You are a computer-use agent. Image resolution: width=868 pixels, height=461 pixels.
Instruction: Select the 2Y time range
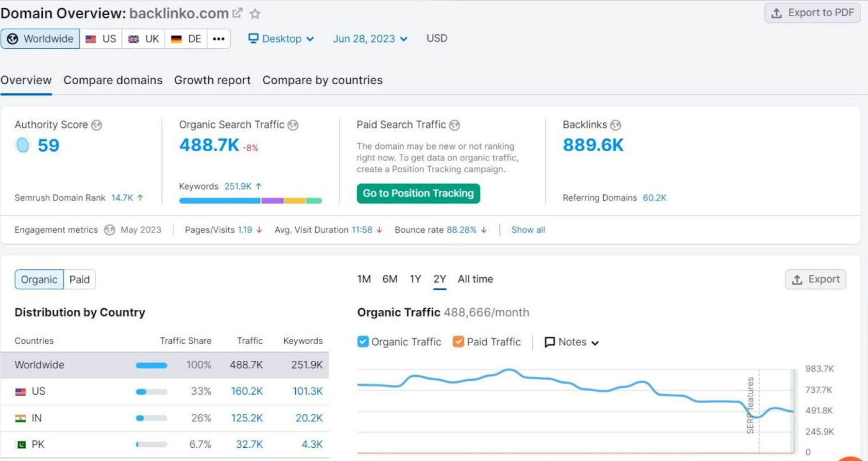click(x=439, y=279)
